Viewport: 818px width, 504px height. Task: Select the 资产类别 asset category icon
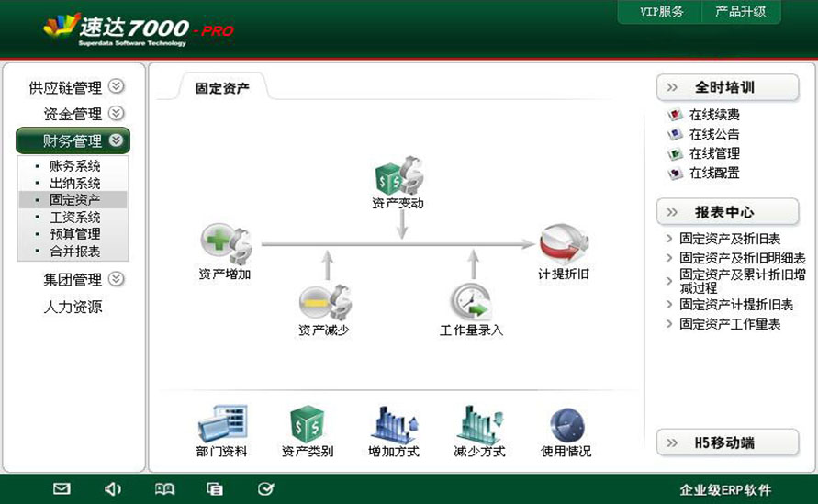pos(307,425)
